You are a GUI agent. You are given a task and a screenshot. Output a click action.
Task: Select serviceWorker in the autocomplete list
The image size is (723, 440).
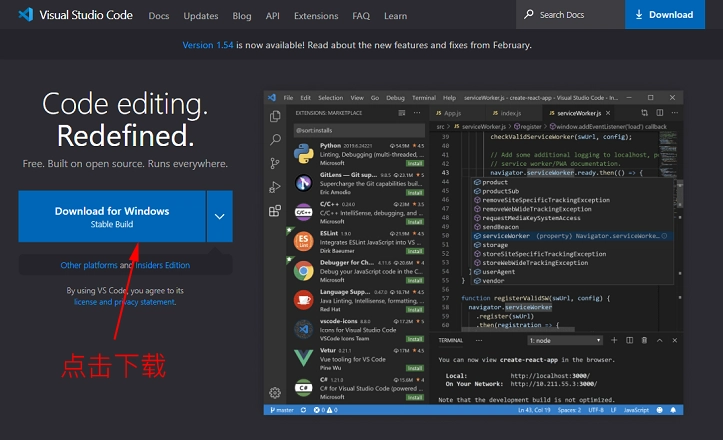(x=571, y=236)
